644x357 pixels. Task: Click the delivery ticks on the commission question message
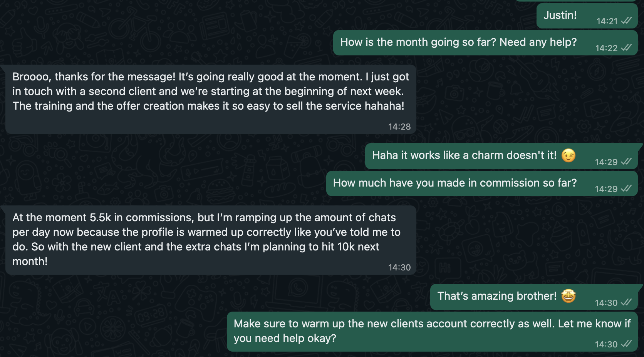[626, 189]
